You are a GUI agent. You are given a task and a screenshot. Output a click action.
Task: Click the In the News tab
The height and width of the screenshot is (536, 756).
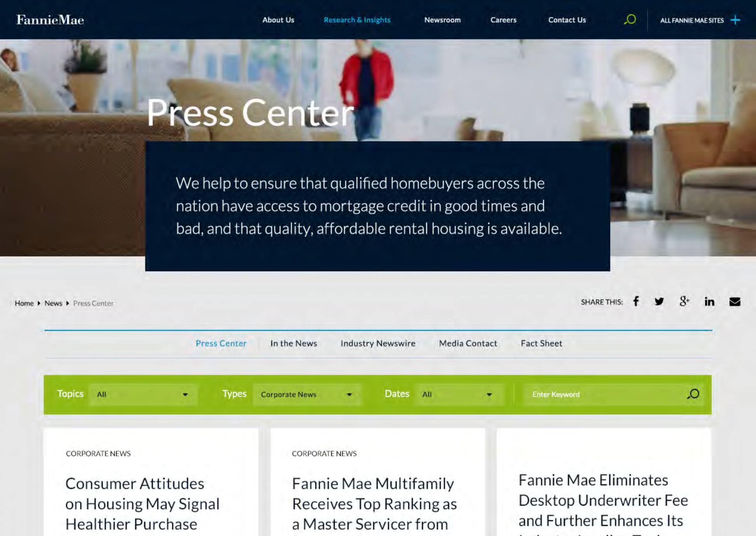click(294, 343)
